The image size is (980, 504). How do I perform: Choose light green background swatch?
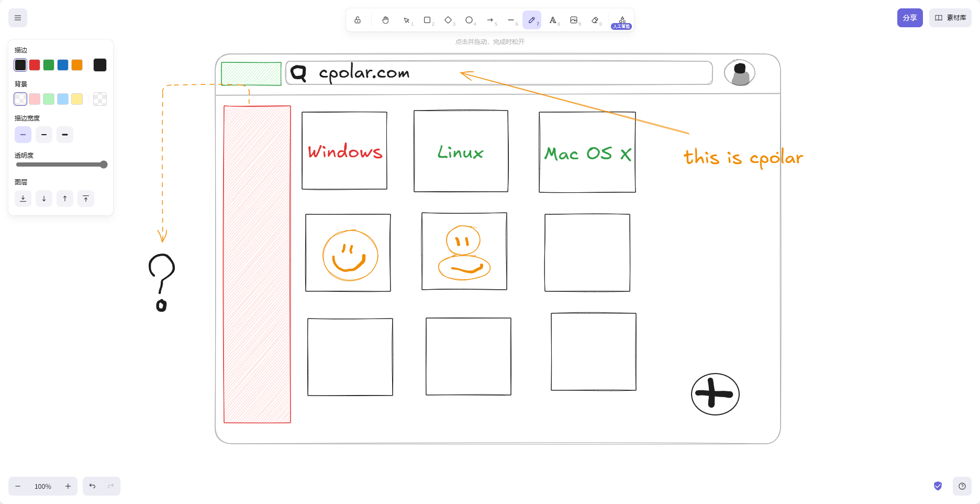(49, 99)
